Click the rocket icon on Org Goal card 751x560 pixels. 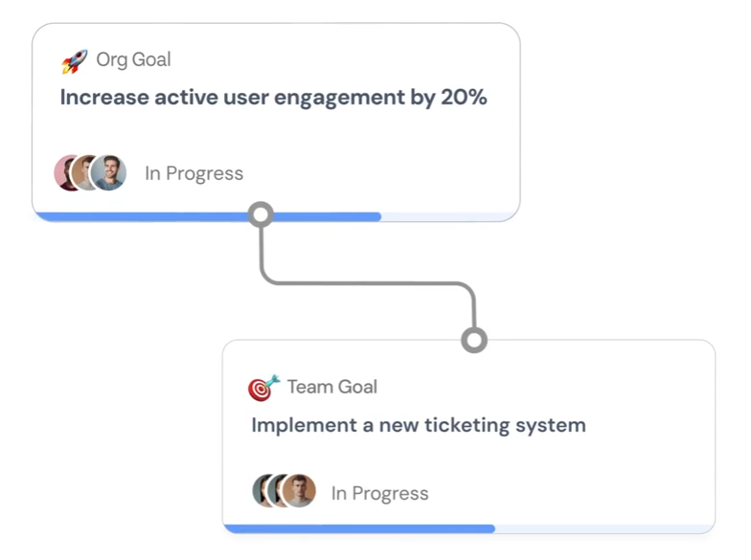[75, 61]
